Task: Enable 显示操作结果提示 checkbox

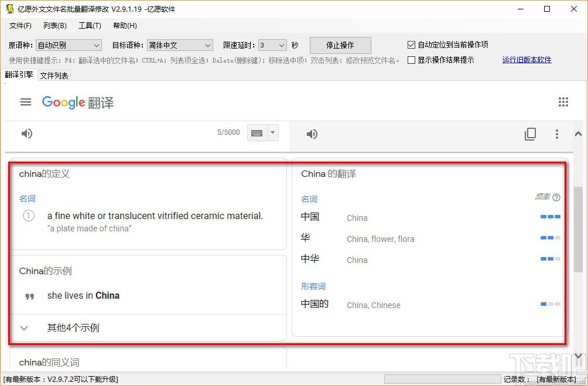Action: 411,60
